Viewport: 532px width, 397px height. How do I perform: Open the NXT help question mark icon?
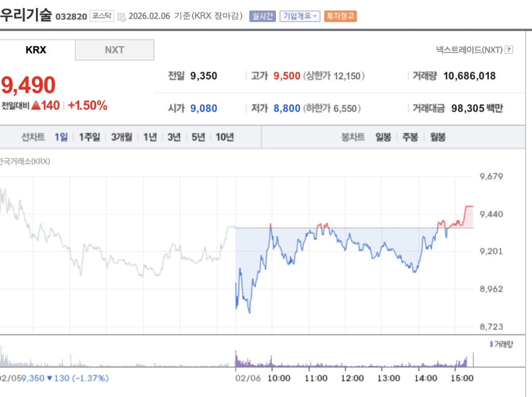pos(509,49)
